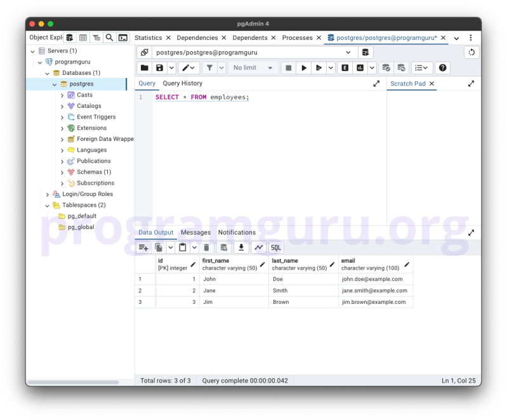Viewport: 507px width, 420px height.
Task: Switch to the Messages tab
Action: 195,232
